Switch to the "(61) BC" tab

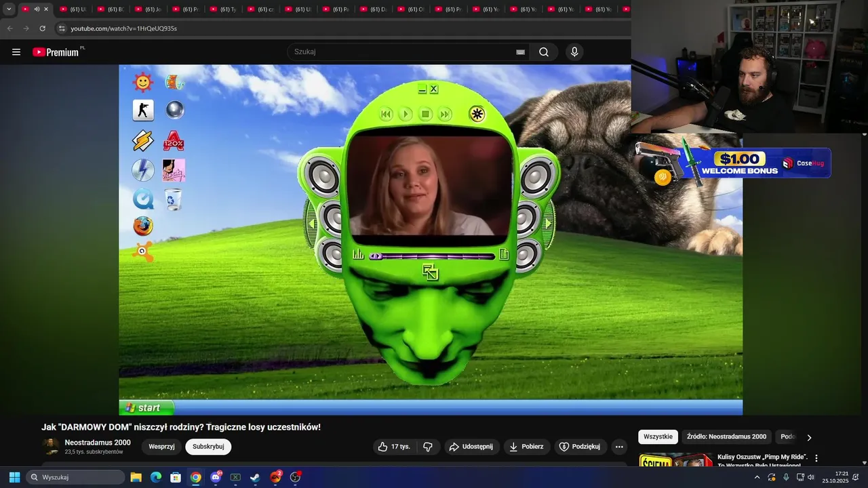[111, 9]
